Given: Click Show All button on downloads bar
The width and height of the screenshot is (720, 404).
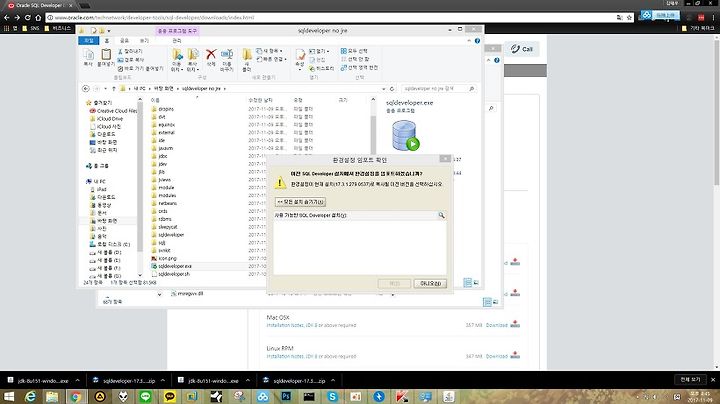Looking at the screenshot, I should click(x=690, y=380).
